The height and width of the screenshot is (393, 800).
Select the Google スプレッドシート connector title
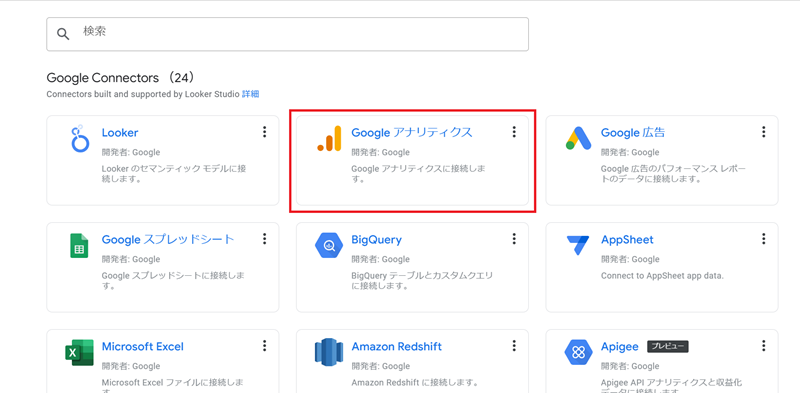168,239
